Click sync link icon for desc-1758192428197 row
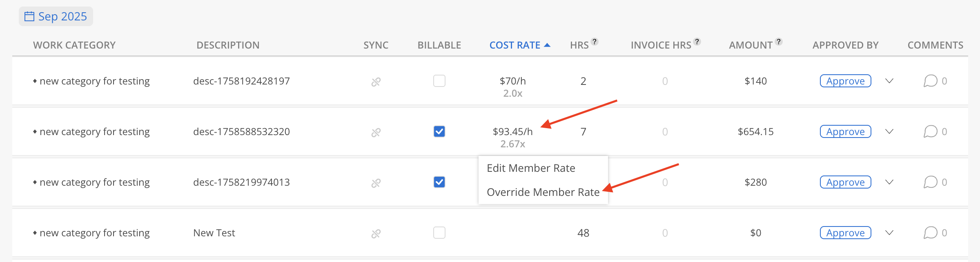This screenshot has width=980, height=262. coord(376,82)
